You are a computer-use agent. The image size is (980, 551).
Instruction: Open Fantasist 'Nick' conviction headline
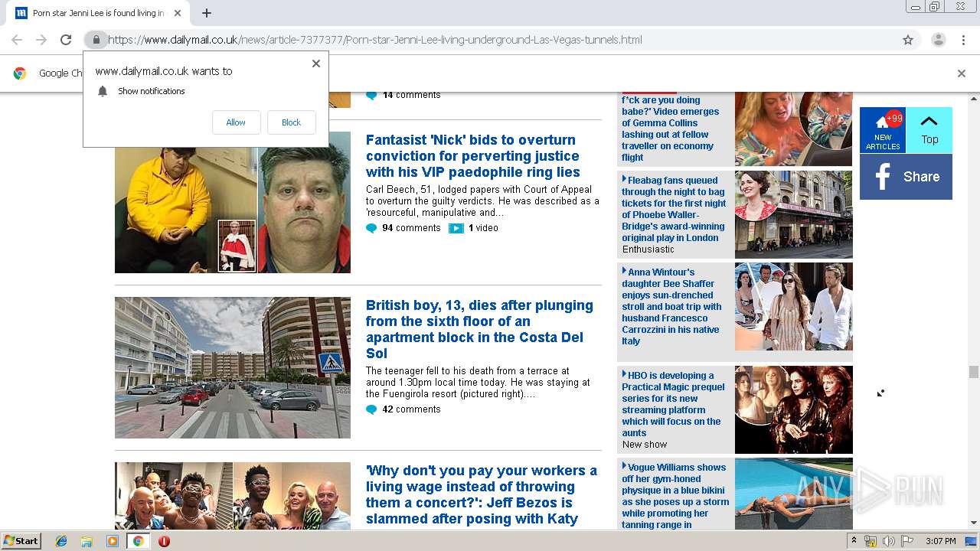click(x=473, y=156)
